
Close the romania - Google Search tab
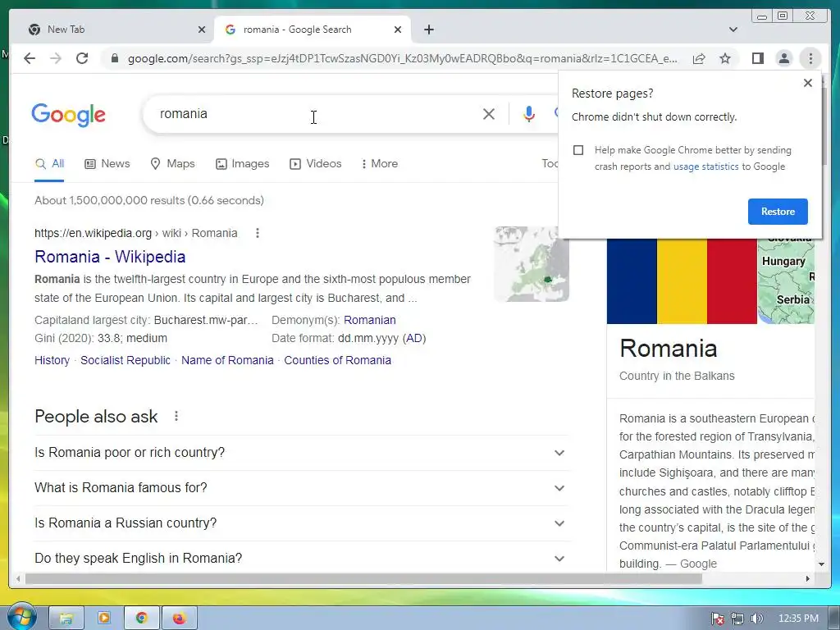[x=398, y=30]
